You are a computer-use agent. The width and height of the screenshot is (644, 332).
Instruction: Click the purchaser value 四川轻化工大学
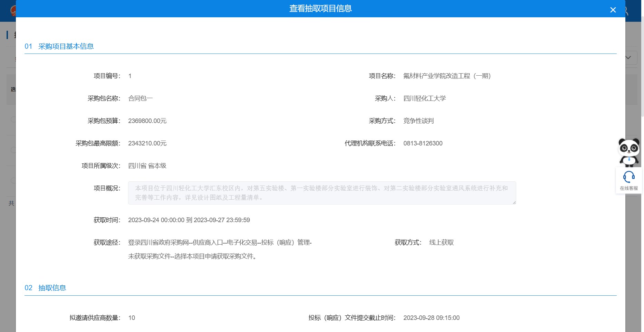(424, 98)
